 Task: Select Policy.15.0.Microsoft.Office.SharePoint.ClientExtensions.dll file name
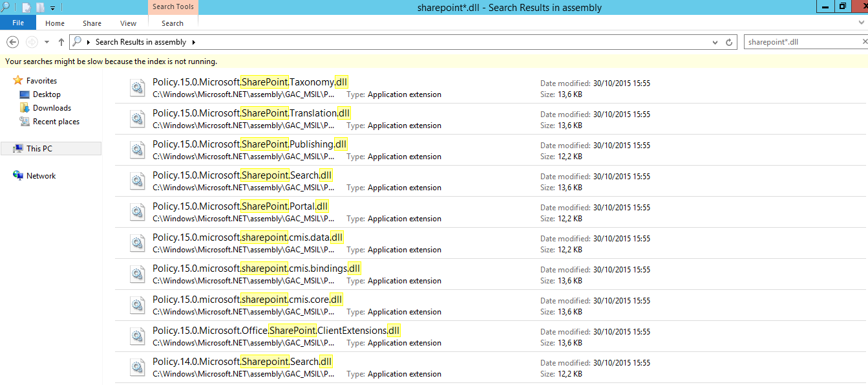[x=277, y=331]
